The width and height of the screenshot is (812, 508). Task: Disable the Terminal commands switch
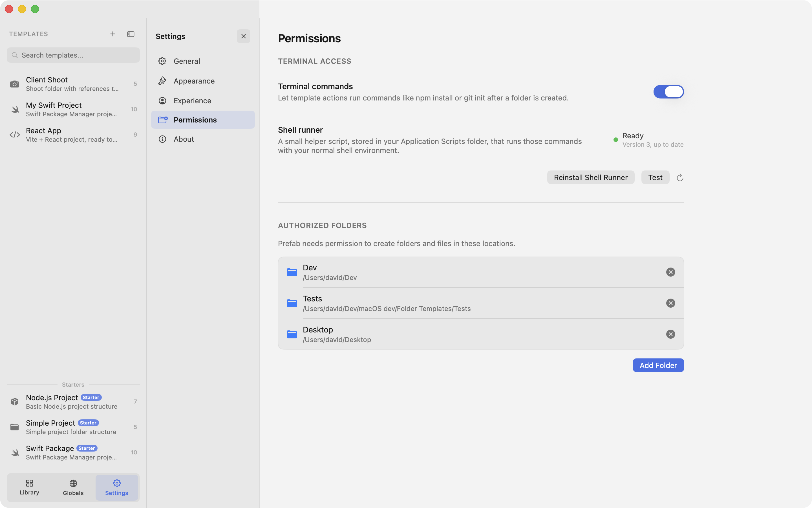pos(668,92)
